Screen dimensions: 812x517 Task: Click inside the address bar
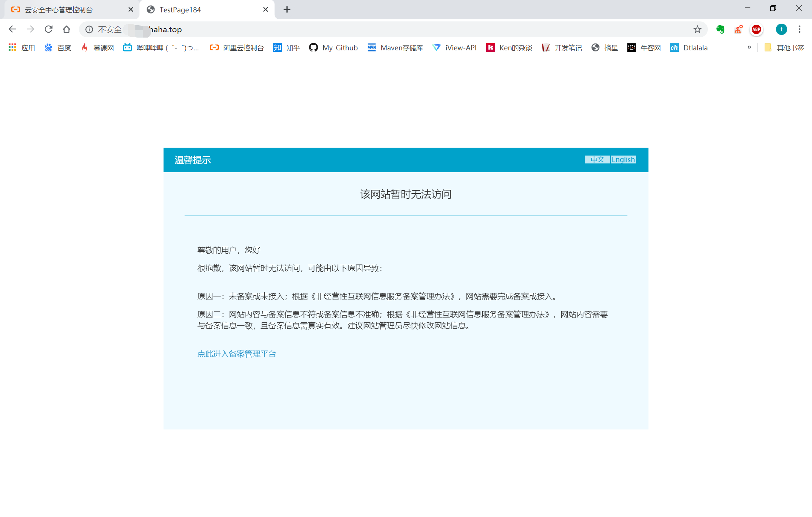(x=263, y=29)
